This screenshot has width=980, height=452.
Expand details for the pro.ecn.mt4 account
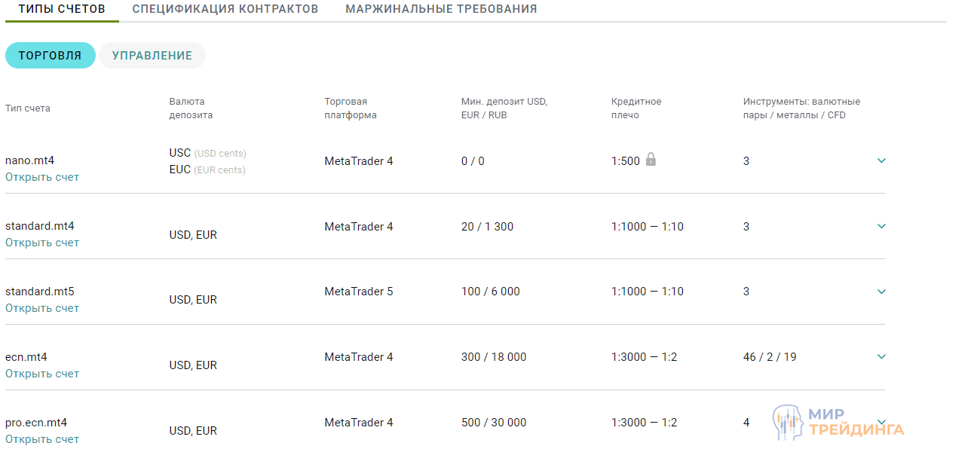880,422
